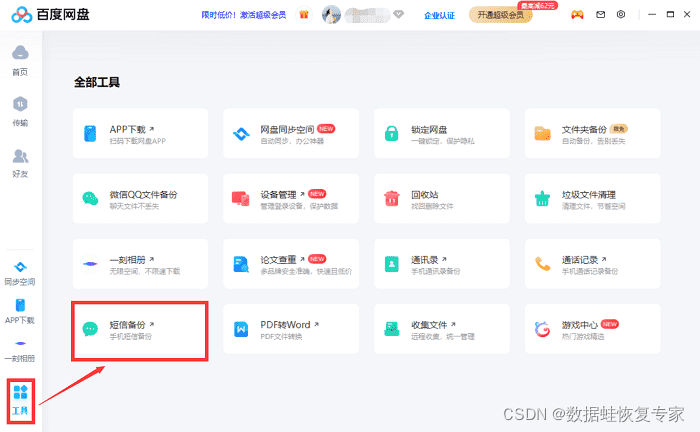Click the 微信QQ文件备份 chat bubble icon
Image resolution: width=700 pixels, height=432 pixels.
pyautogui.click(x=90, y=199)
